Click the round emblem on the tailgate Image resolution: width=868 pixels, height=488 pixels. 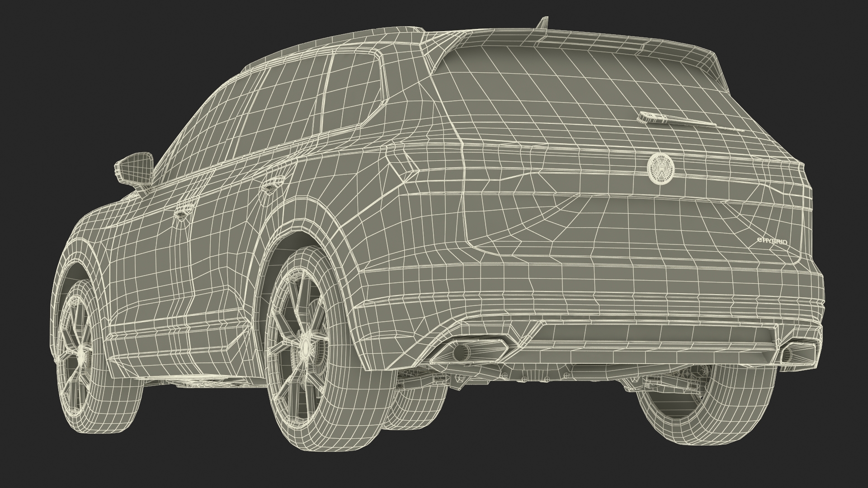660,168
